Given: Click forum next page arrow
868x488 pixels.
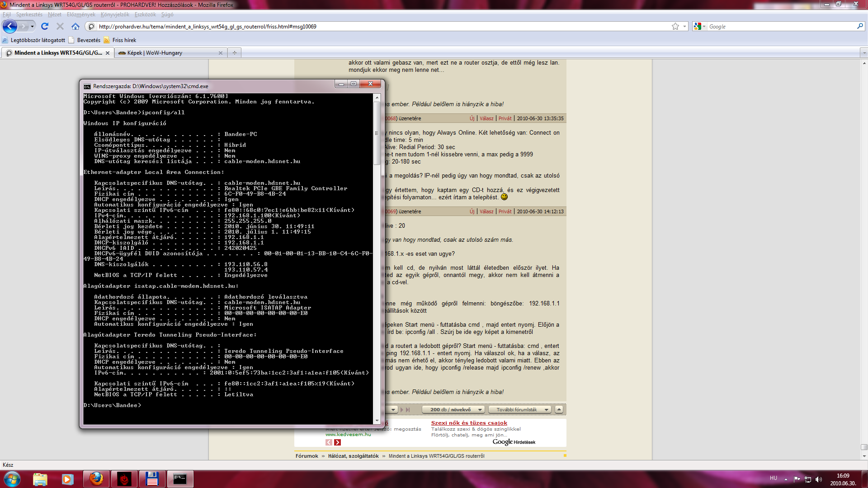Looking at the screenshot, I should (401, 410).
